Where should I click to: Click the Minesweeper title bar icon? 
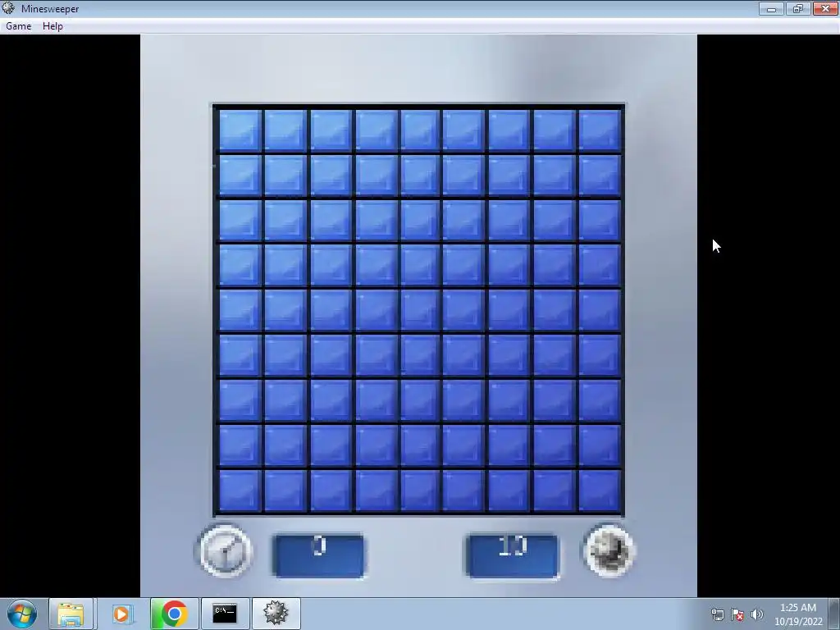click(8, 8)
